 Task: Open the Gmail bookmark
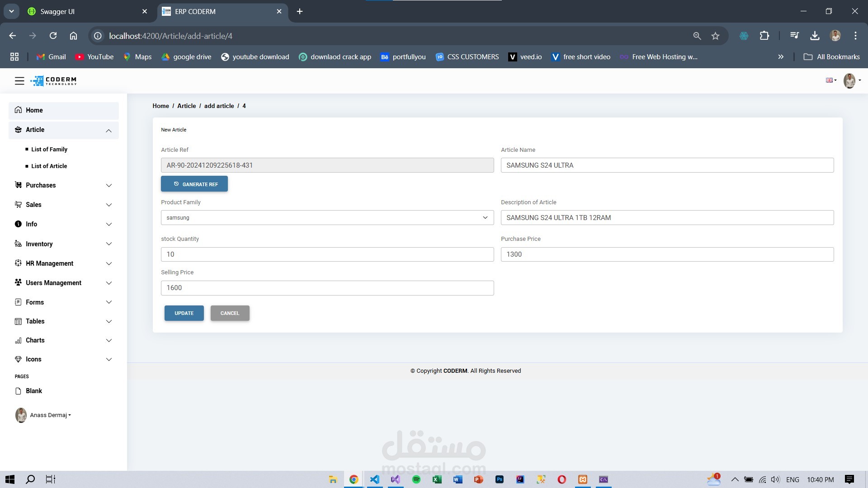point(51,57)
